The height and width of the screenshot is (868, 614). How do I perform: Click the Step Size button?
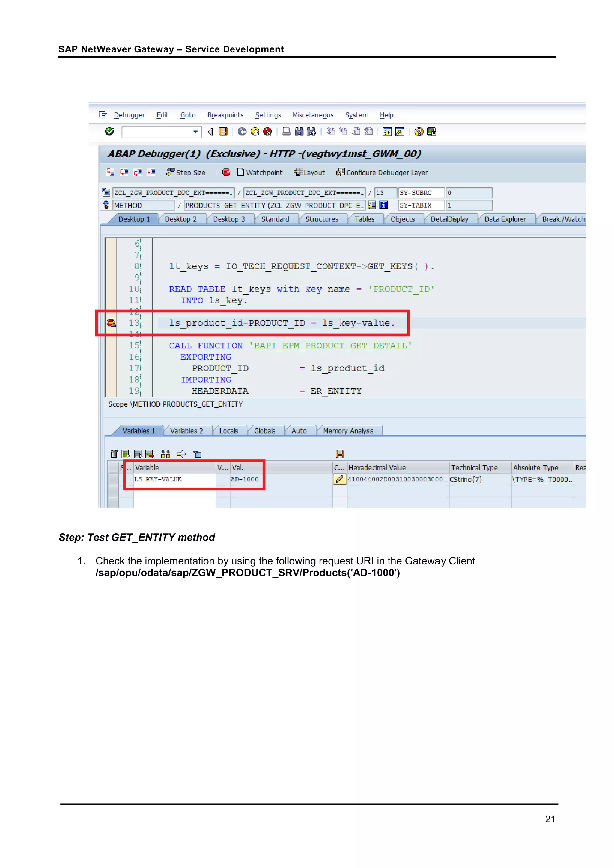point(186,173)
